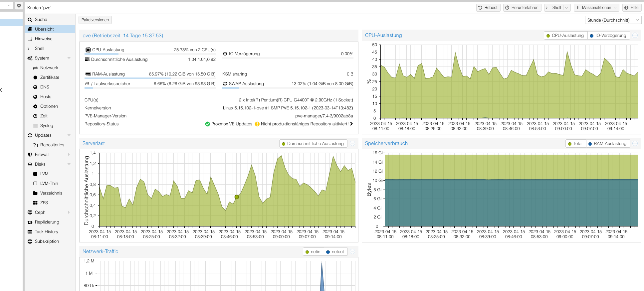Toggle CPU-Auslastung series in the CPU chart legend
This screenshot has width=644, height=291.
pyautogui.click(x=565, y=36)
